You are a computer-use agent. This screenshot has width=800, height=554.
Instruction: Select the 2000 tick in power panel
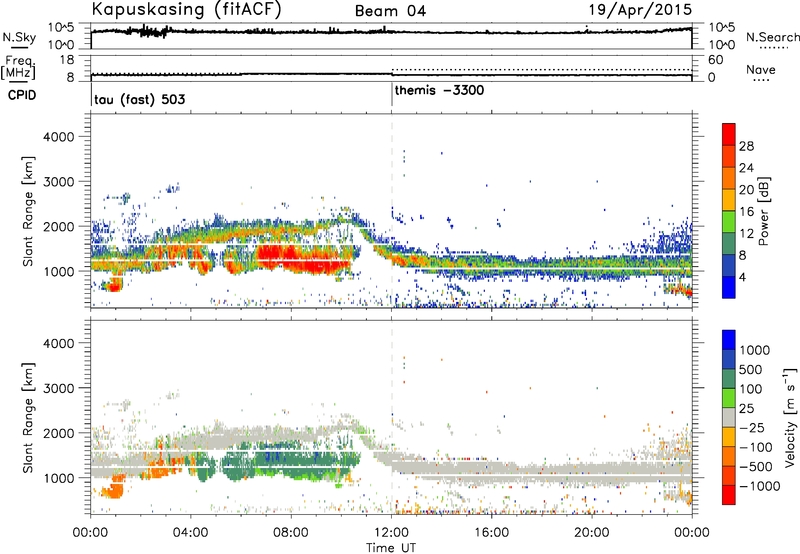(x=59, y=226)
